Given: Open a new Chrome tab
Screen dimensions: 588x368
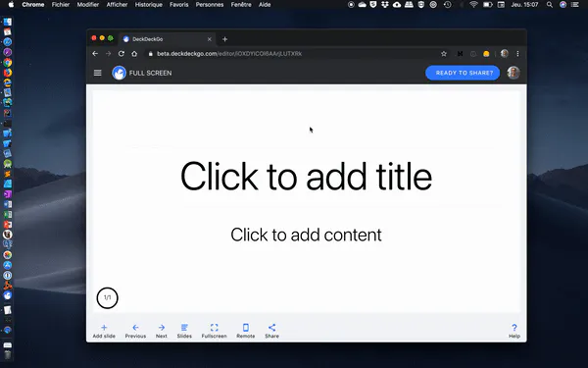Looking at the screenshot, I should coord(224,39).
